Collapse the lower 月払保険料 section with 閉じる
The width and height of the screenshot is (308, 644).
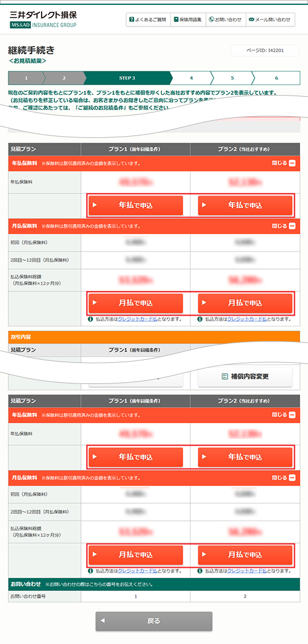click(x=283, y=478)
